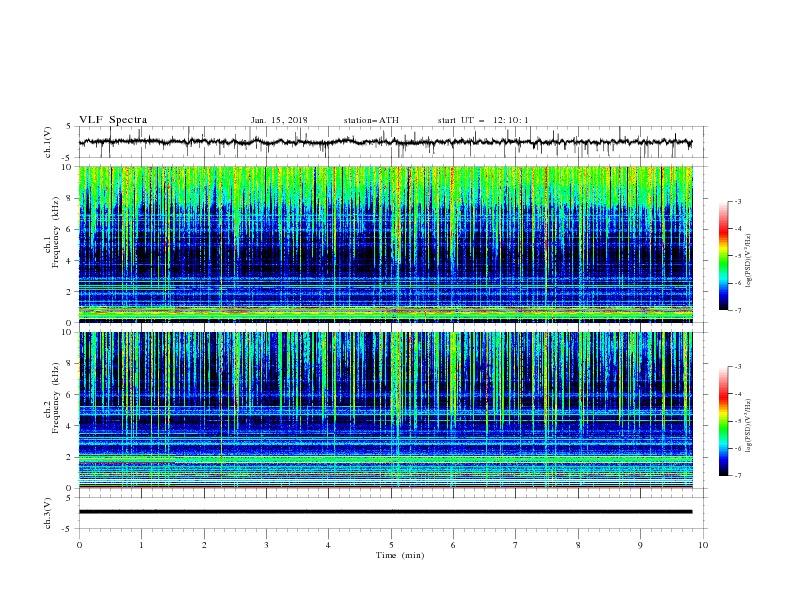The image size is (792, 612).
Task: Click time axis tick label '1'
Action: [141, 545]
